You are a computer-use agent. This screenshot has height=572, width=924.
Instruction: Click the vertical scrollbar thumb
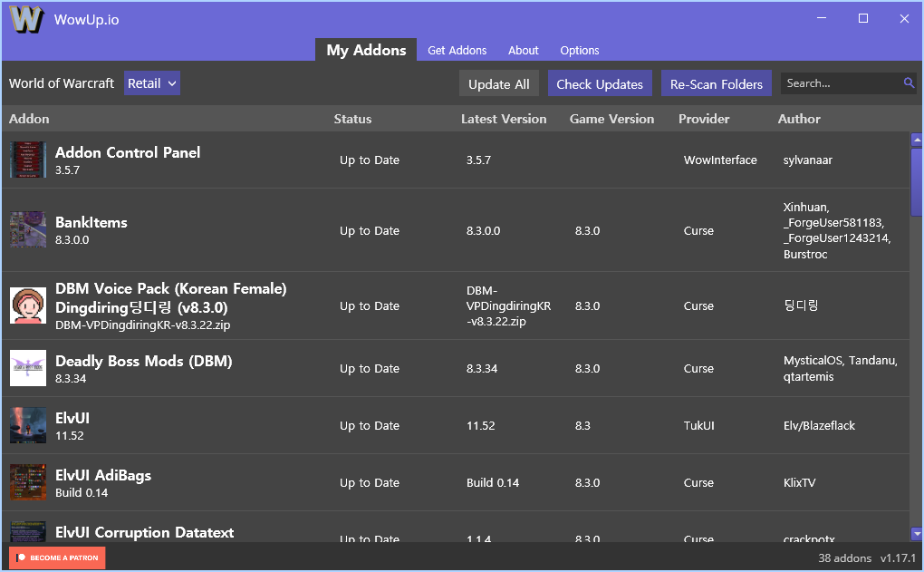(917, 182)
